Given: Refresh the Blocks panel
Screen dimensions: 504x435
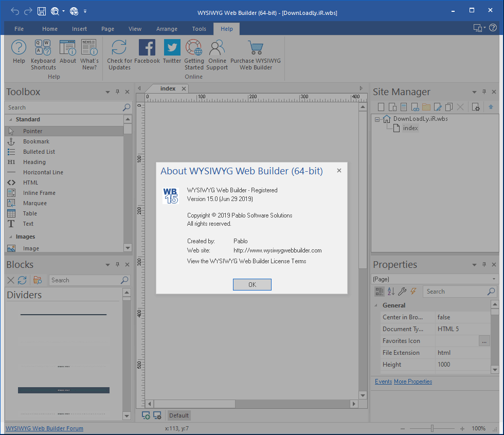Looking at the screenshot, I should (x=22, y=280).
